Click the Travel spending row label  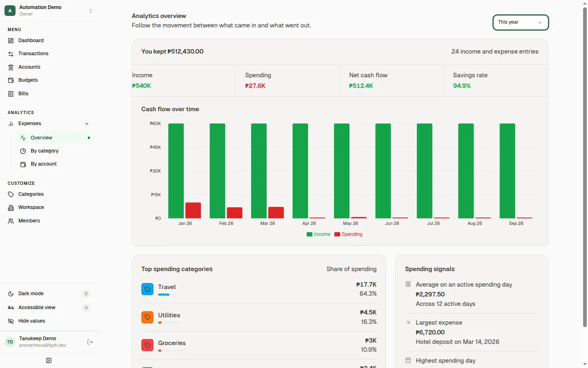point(167,287)
